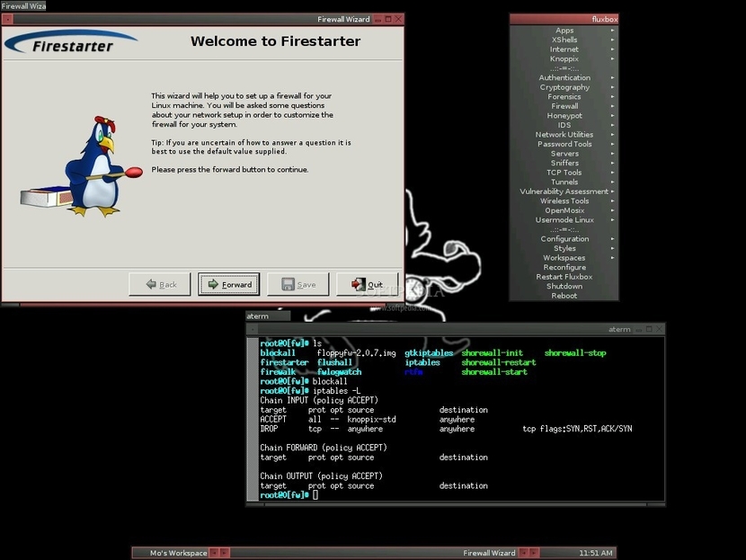Click the Apps submenu arrow
746x560 pixels.
[x=612, y=31]
